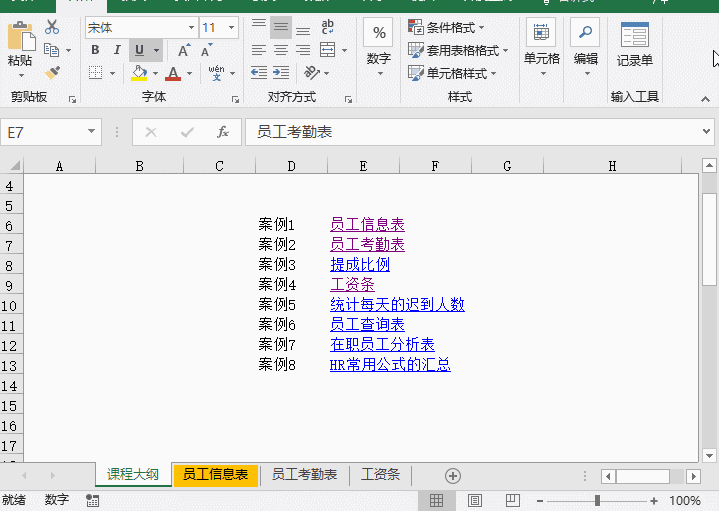Image resolution: width=719 pixels, height=511 pixels.
Task: Cancel formula entry X button
Action: (x=151, y=132)
